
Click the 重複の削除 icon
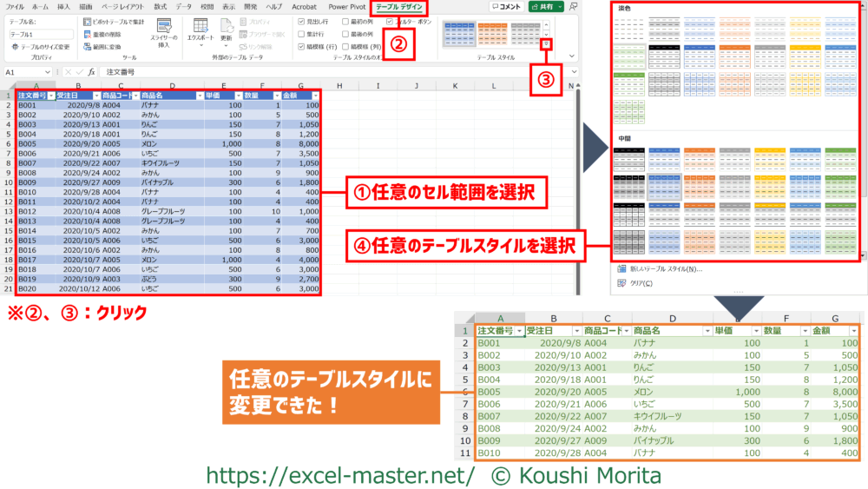(88, 34)
